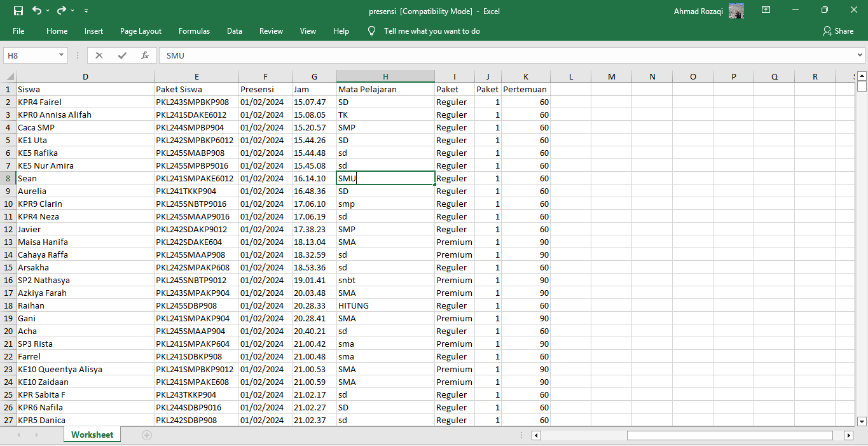Add a new sheet with plus icon
Image resolution: width=868 pixels, height=446 pixels.
(147, 435)
